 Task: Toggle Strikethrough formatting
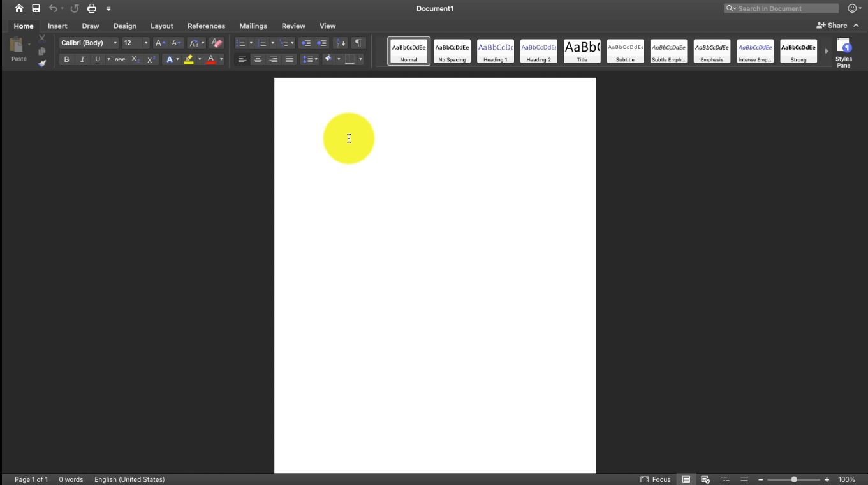pyautogui.click(x=120, y=59)
